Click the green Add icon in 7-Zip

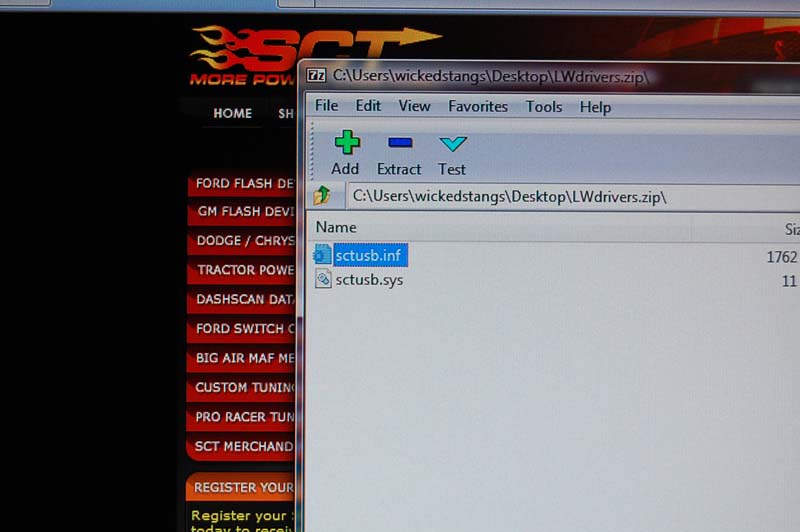347,142
